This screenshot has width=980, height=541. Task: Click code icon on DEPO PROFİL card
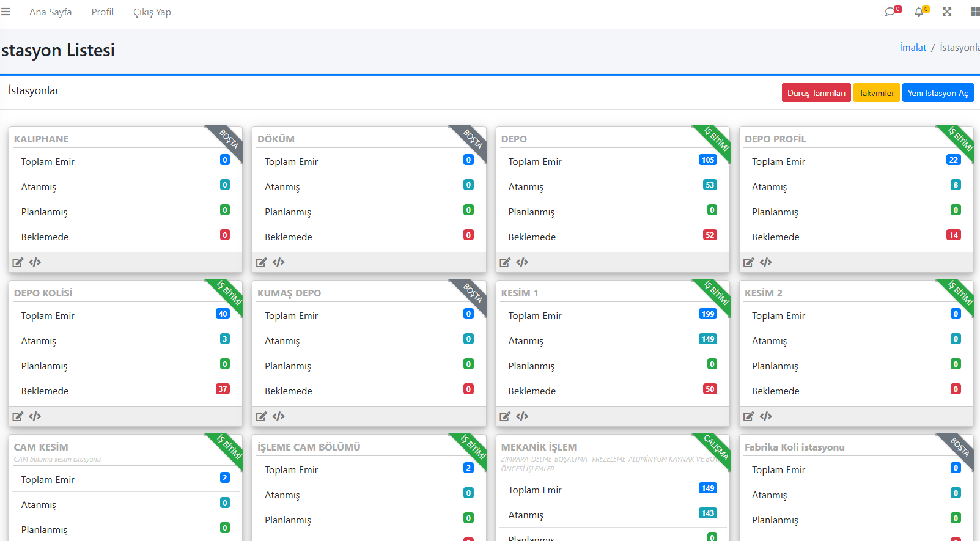tap(766, 262)
